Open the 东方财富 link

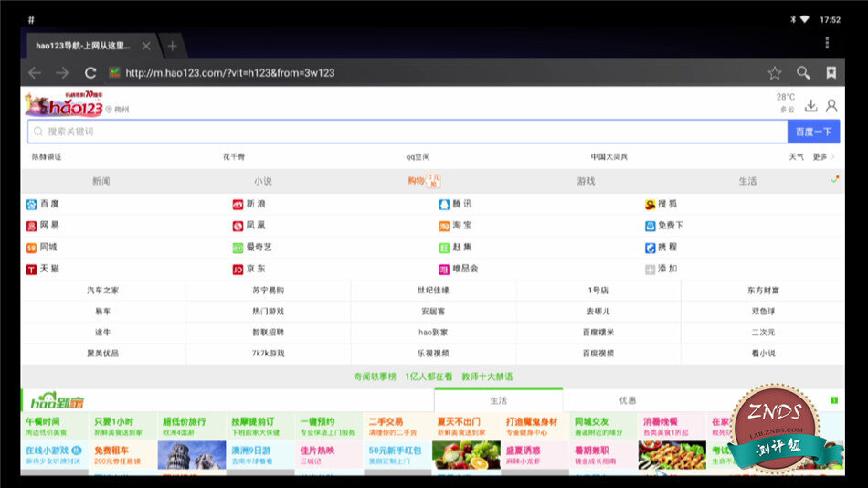763,291
